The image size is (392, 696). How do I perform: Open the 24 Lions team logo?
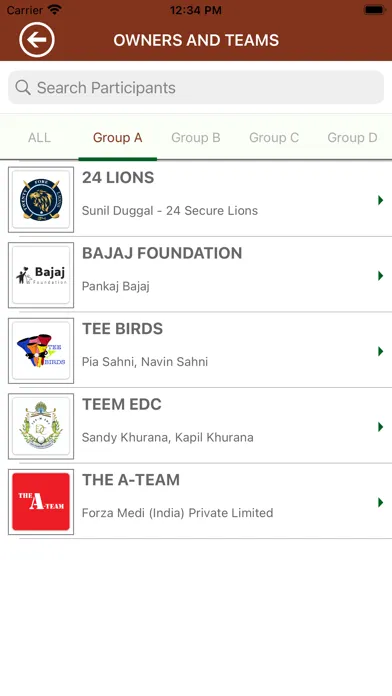click(41, 200)
